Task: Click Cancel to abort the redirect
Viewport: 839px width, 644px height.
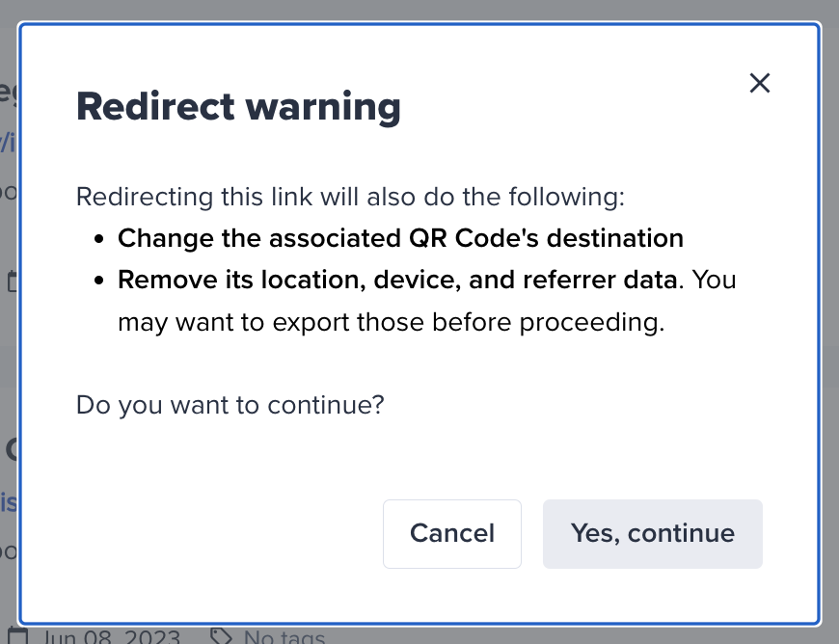Action: point(451,533)
